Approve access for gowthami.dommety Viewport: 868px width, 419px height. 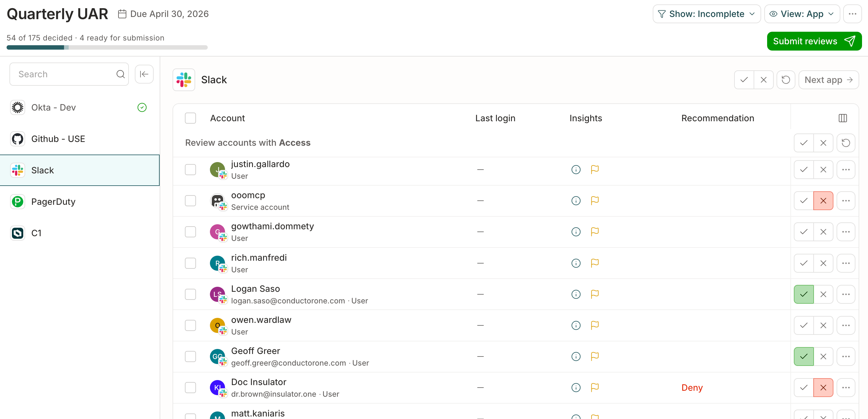[804, 232]
